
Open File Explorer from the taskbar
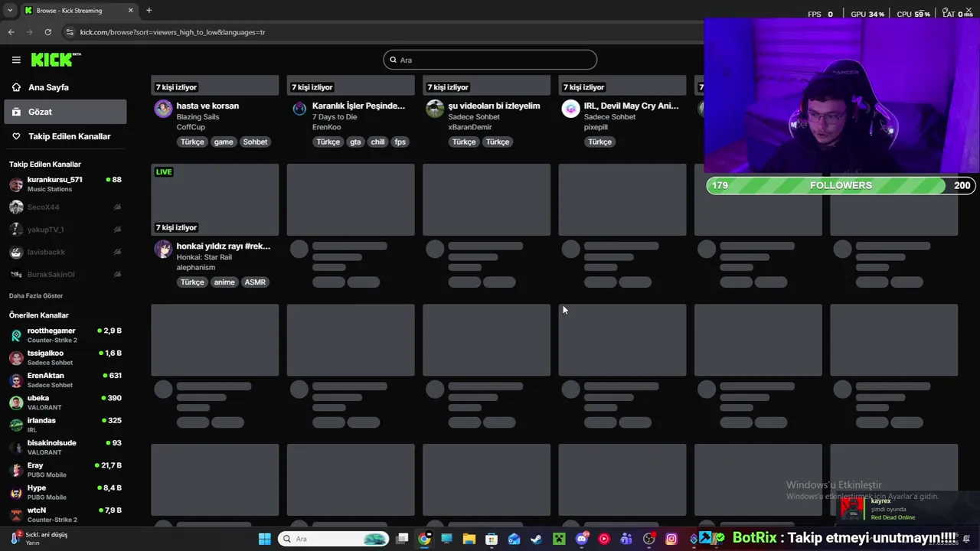(x=469, y=539)
